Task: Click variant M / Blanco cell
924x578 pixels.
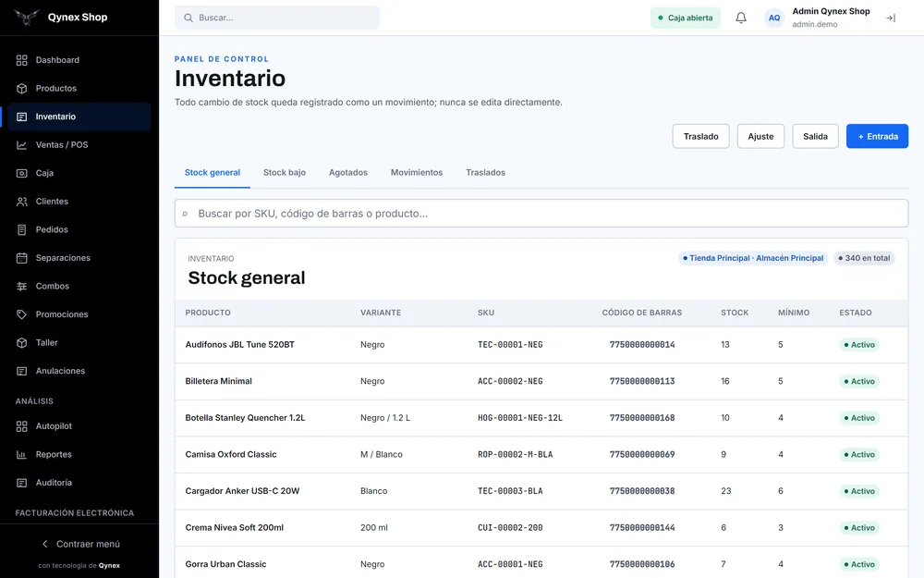Action: [382, 455]
